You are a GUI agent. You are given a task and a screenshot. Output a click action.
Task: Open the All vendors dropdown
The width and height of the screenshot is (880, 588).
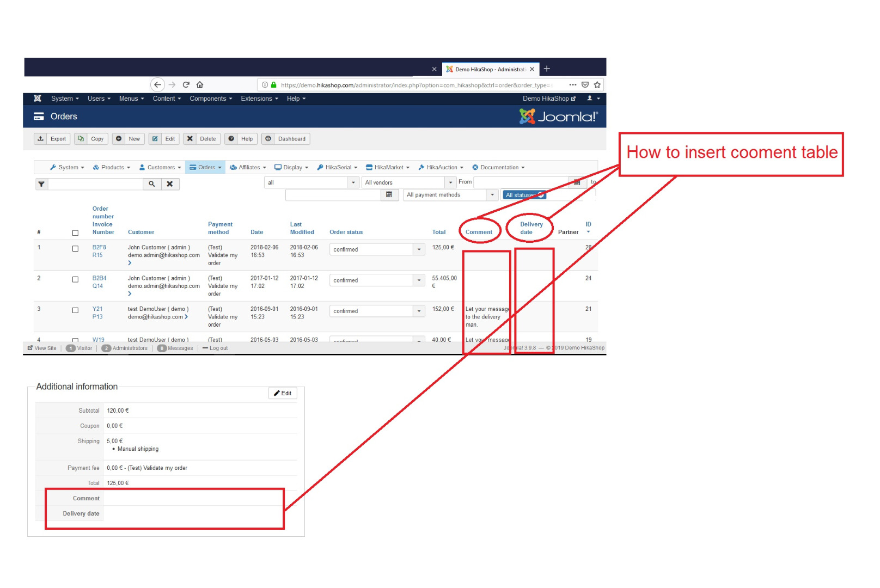point(409,182)
